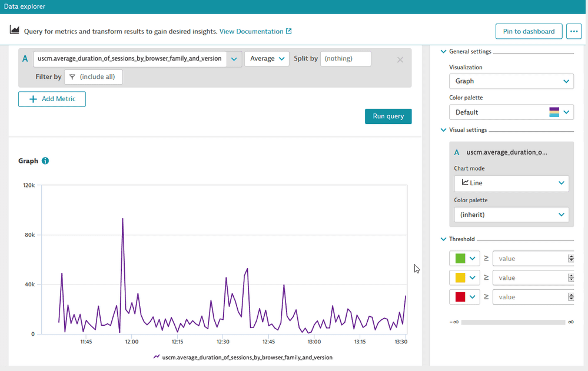Collapse the Visual settings section
Image resolution: width=588 pixels, height=371 pixels.
click(443, 130)
